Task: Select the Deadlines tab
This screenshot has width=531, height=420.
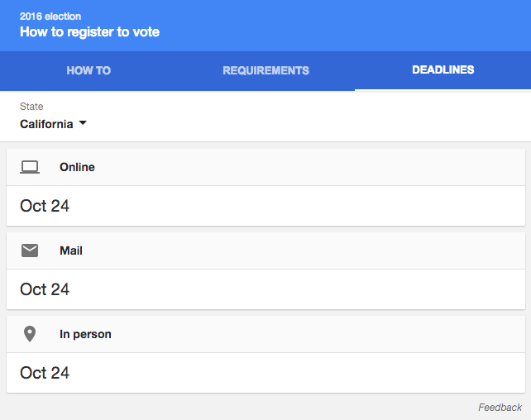Action: pyautogui.click(x=442, y=70)
